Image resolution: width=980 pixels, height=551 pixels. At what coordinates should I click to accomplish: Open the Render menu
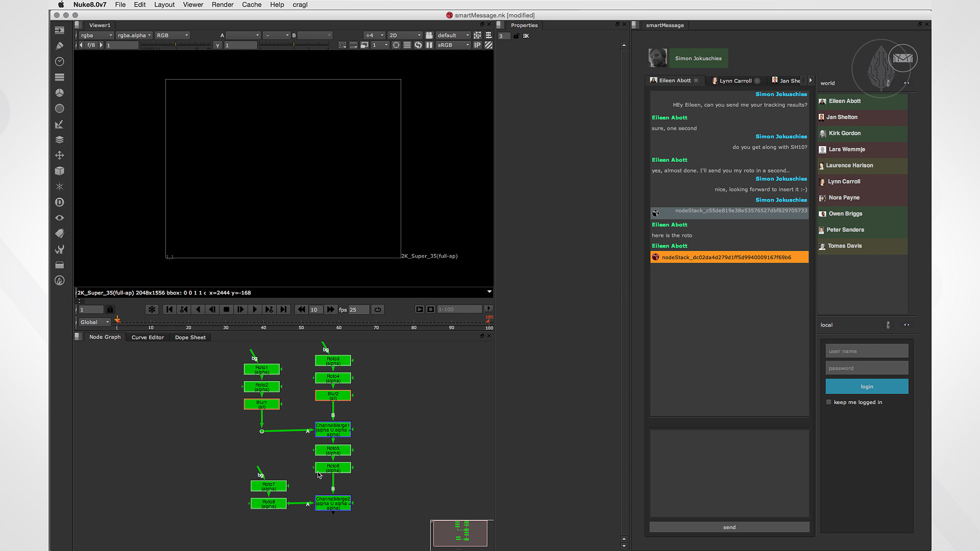pyautogui.click(x=222, y=5)
